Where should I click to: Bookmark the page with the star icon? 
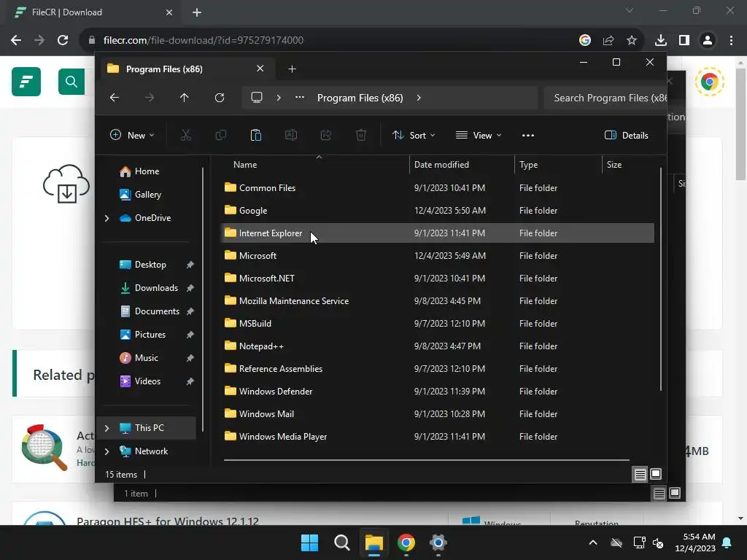coord(632,40)
